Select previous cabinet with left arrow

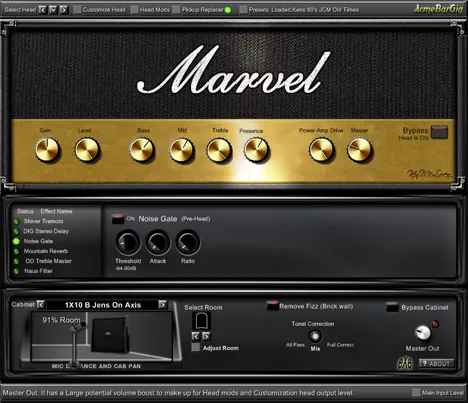click(x=41, y=304)
